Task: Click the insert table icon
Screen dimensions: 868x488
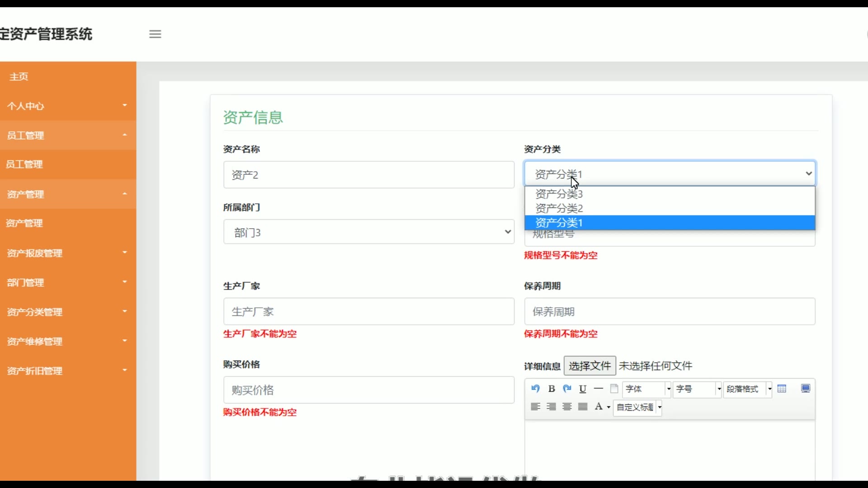Action: [x=782, y=389]
